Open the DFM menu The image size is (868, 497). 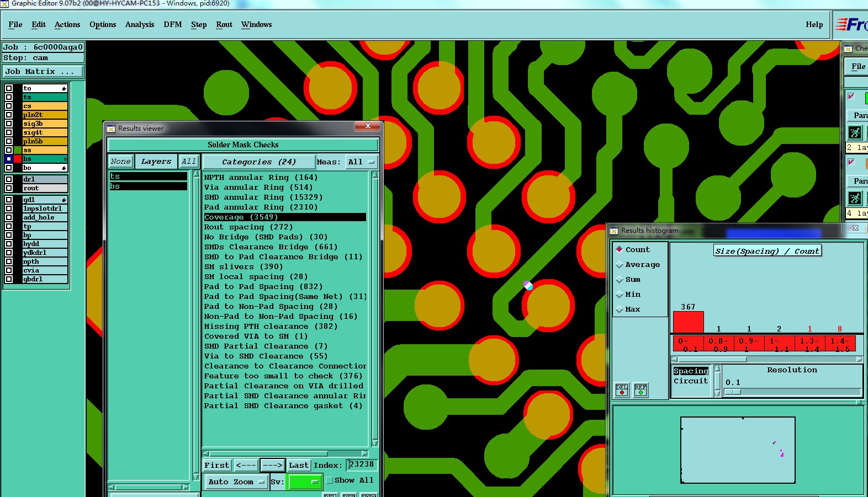click(x=173, y=24)
